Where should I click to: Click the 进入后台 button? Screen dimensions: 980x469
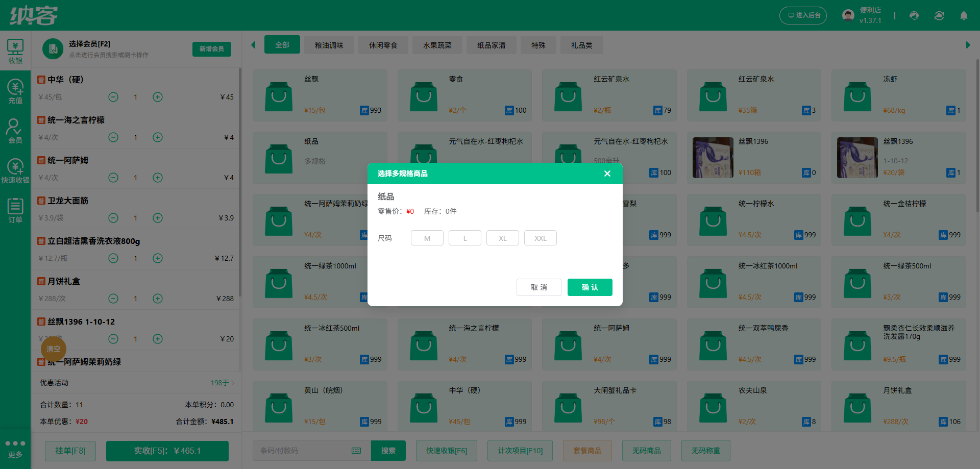(x=803, y=15)
